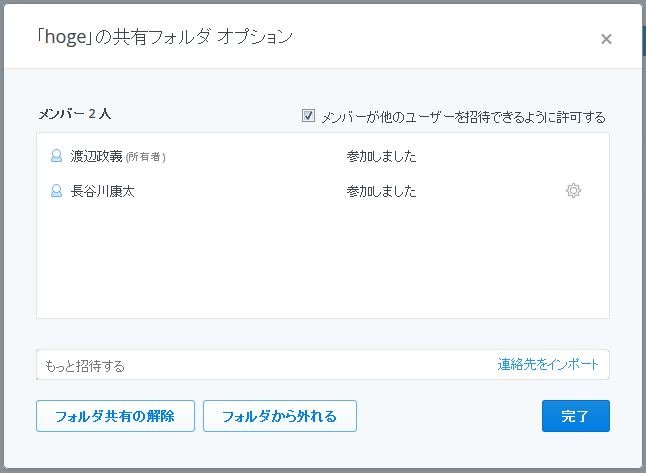Close the shared folder options dialog
646x473 pixels.
click(606, 39)
